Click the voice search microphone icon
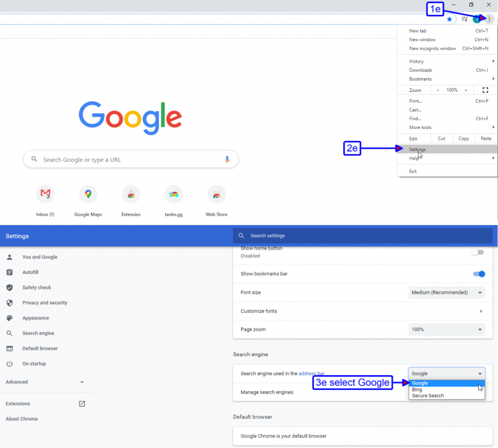This screenshot has width=498, height=448. pos(227,159)
